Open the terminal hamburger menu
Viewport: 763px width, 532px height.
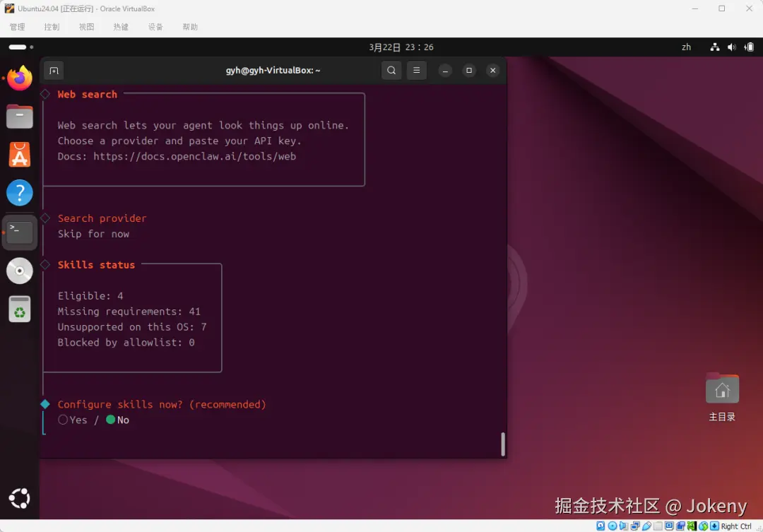(417, 71)
